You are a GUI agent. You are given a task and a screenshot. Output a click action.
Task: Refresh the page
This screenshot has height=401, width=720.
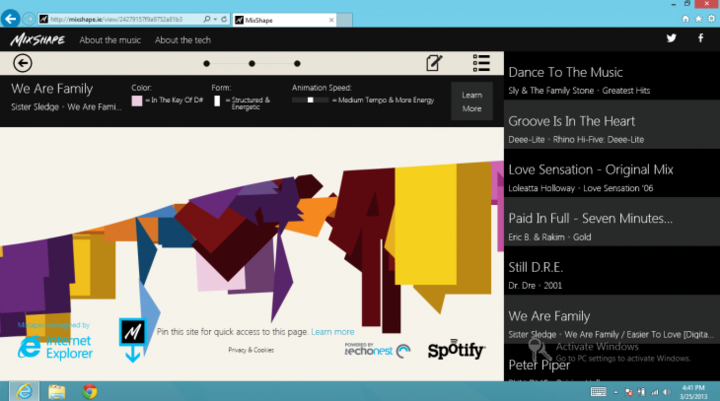224,19
